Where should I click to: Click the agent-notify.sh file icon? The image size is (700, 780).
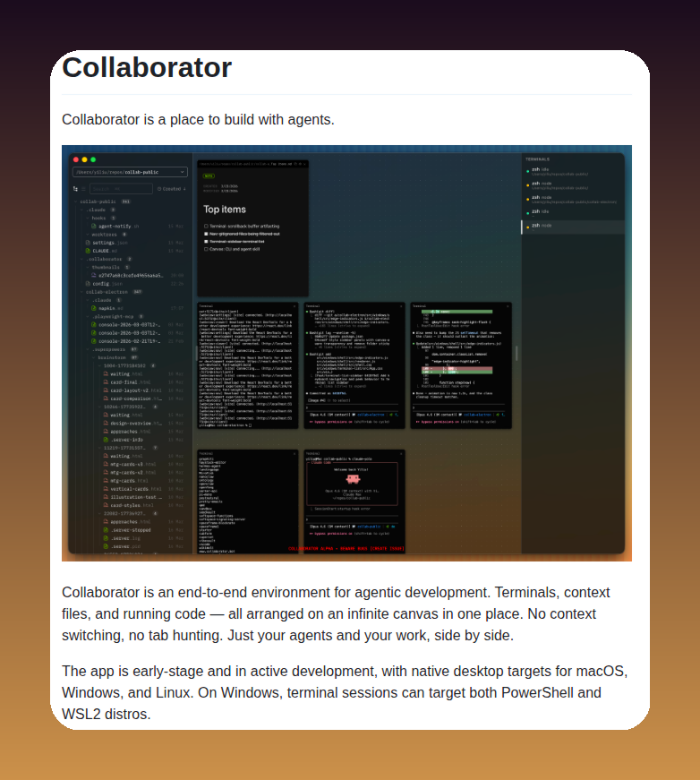tap(93, 226)
